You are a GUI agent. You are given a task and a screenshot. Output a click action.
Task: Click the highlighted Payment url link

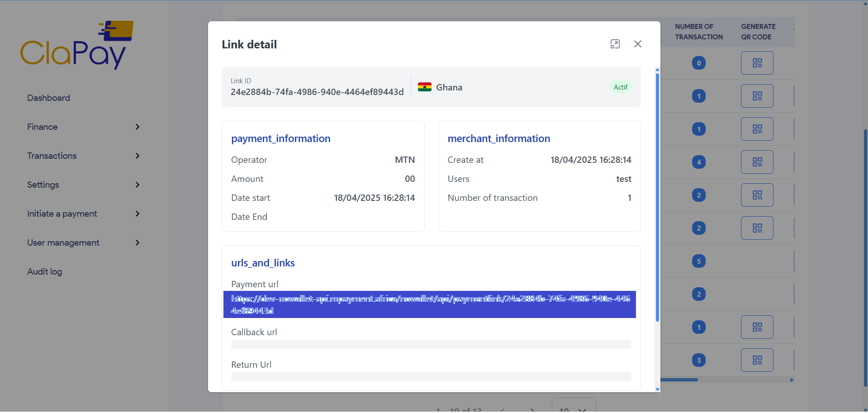[x=430, y=304]
